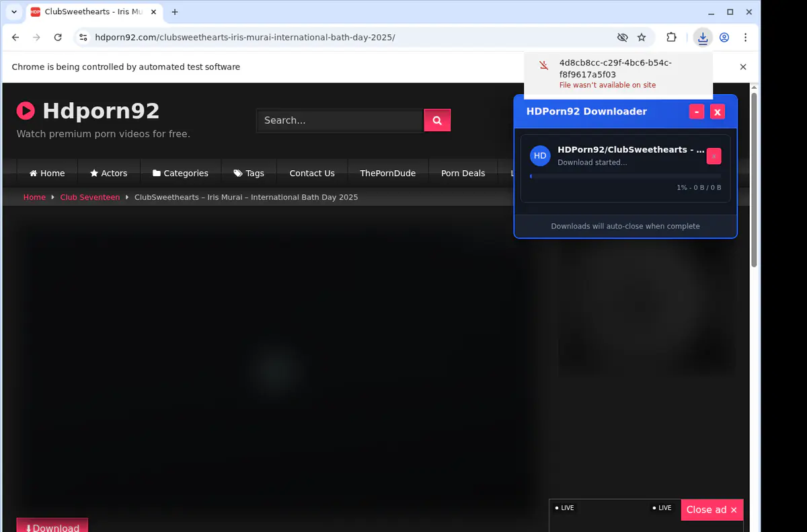
Task: Minimize the HDPorn92 Downloader panel
Action: pyautogui.click(x=697, y=112)
